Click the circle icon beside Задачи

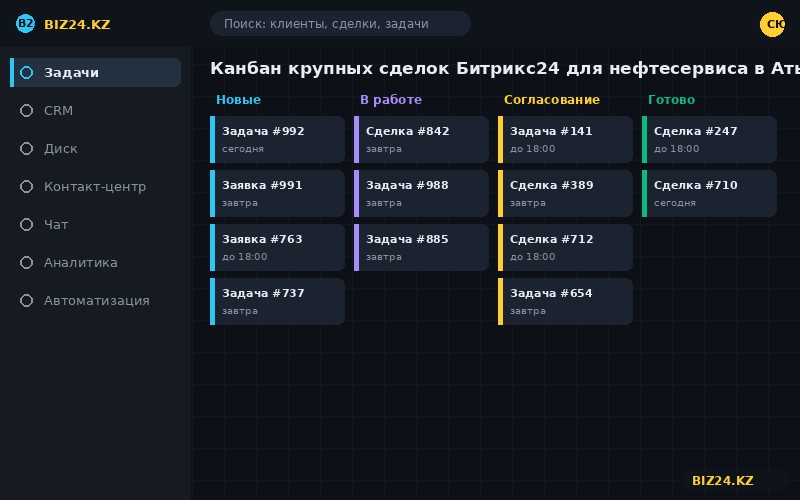(27, 72)
